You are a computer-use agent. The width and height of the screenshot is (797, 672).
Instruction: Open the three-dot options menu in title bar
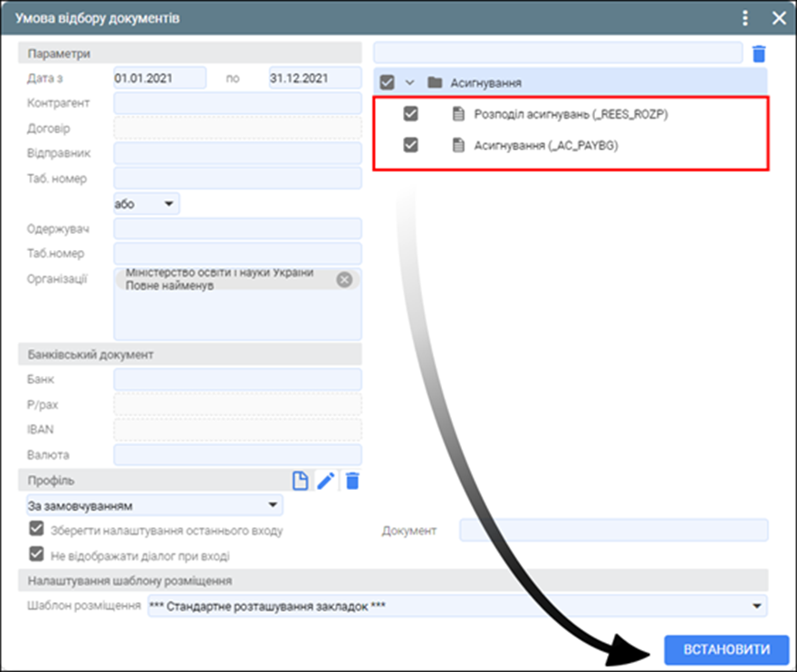745,17
